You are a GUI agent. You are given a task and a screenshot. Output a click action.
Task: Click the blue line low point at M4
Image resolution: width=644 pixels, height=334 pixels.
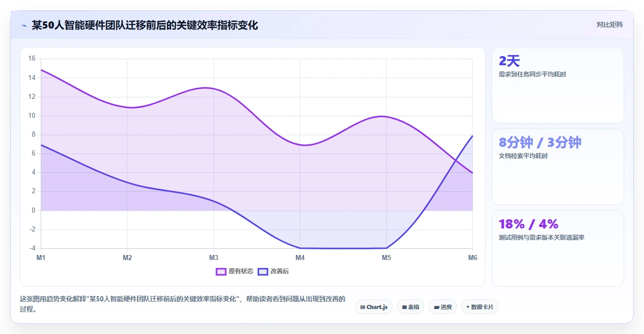[300, 248]
